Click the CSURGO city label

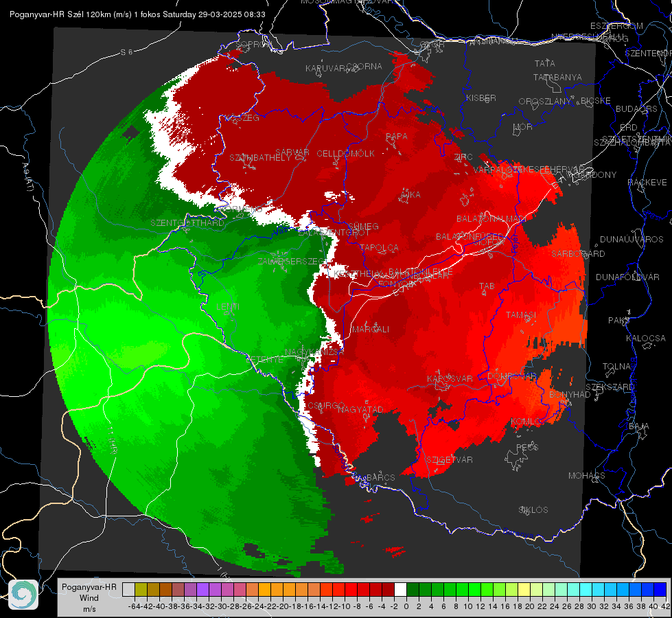(x=327, y=406)
